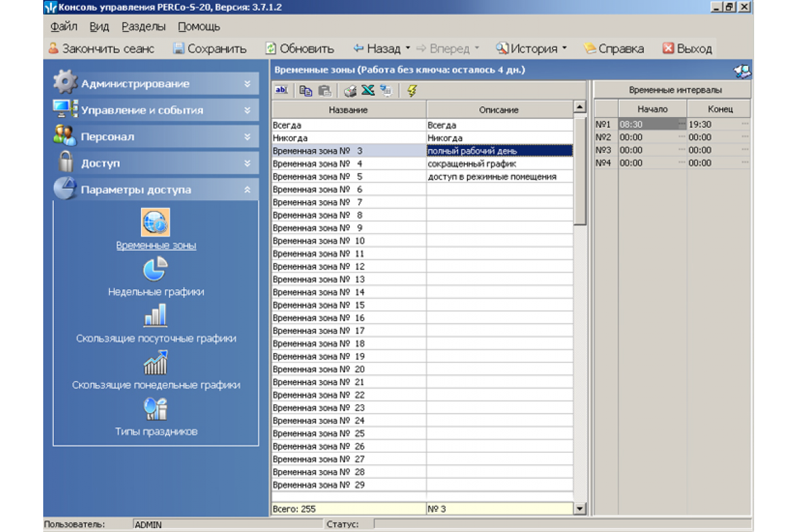Click the lightning bolt toolbar icon
798x532 pixels.
(x=412, y=90)
